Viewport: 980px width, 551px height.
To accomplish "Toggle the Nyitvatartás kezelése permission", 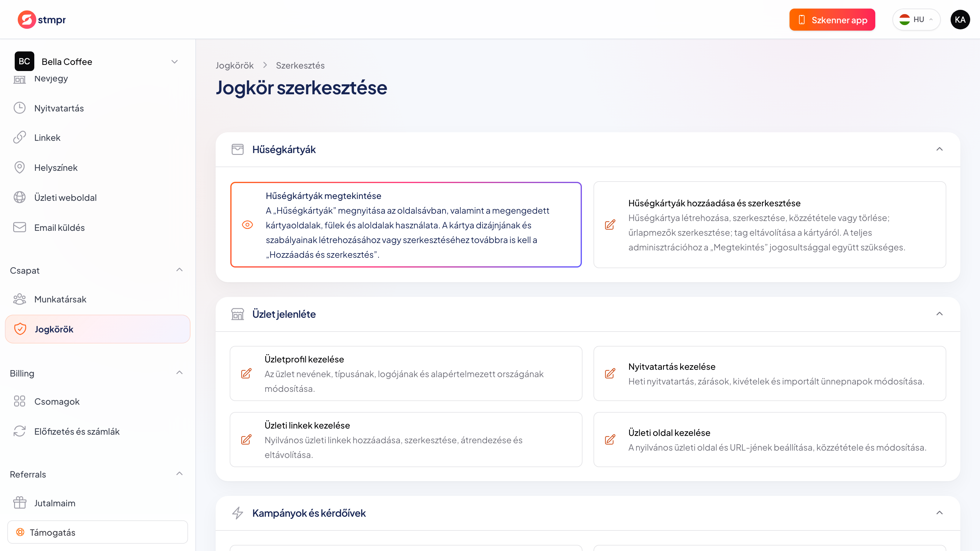I will [x=770, y=373].
